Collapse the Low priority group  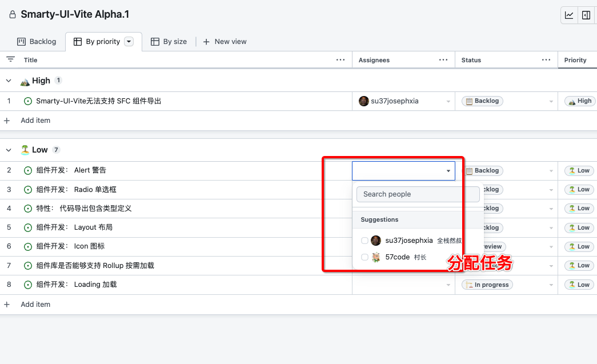point(9,150)
